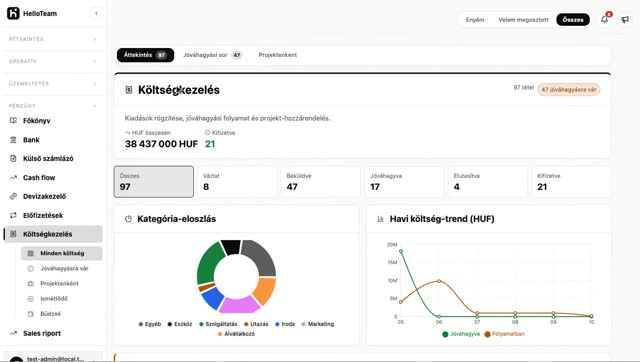
Task: Collapse the sidebar with the chevron button
Action: (x=96, y=13)
